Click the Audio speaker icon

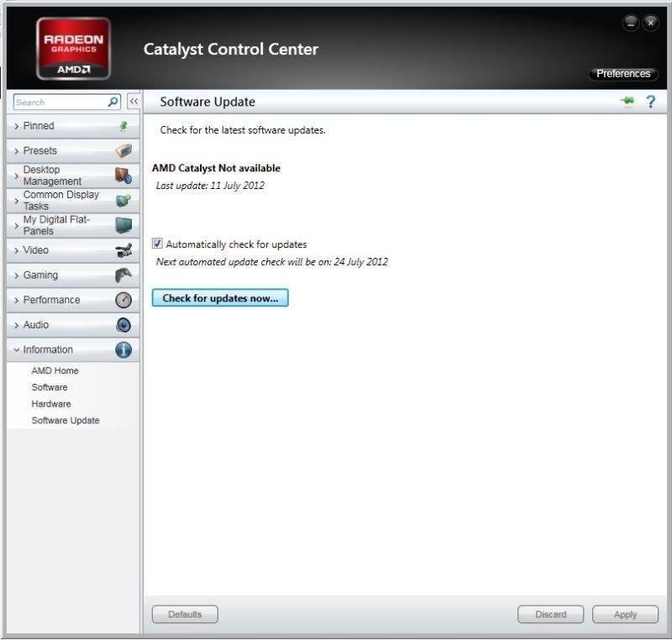point(123,325)
